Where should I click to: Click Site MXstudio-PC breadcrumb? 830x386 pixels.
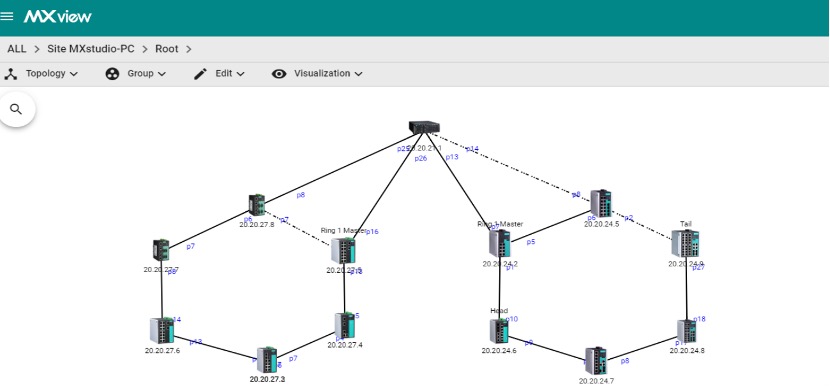click(91, 49)
